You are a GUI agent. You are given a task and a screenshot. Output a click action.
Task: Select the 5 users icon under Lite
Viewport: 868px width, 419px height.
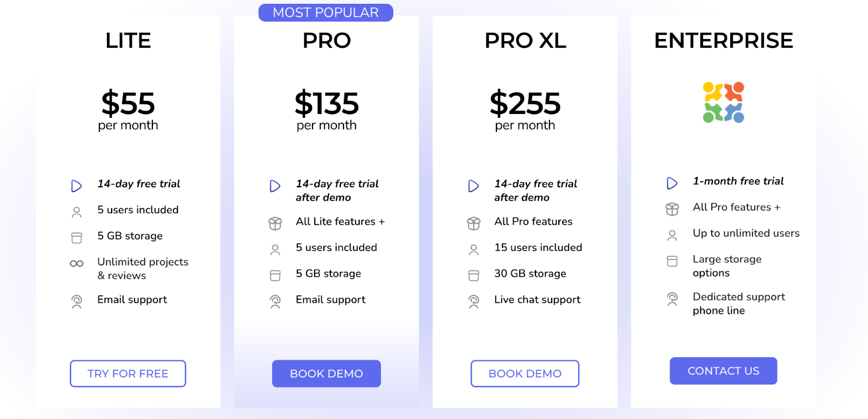coord(76,212)
